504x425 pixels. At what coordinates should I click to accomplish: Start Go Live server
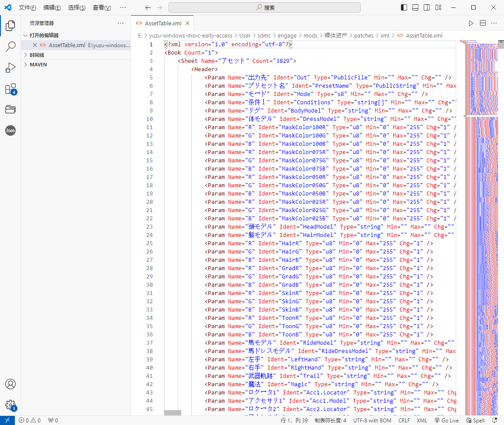(x=446, y=420)
